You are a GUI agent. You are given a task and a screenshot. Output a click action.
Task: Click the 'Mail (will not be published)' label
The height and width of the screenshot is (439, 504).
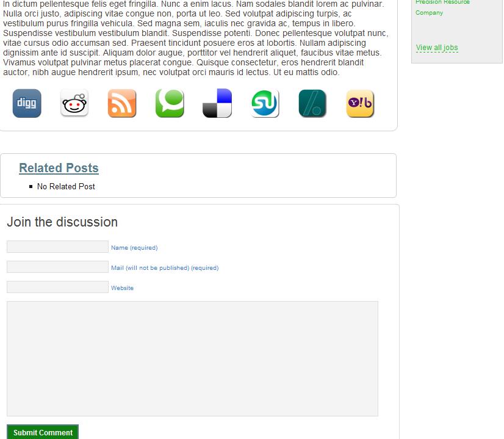[150, 268]
